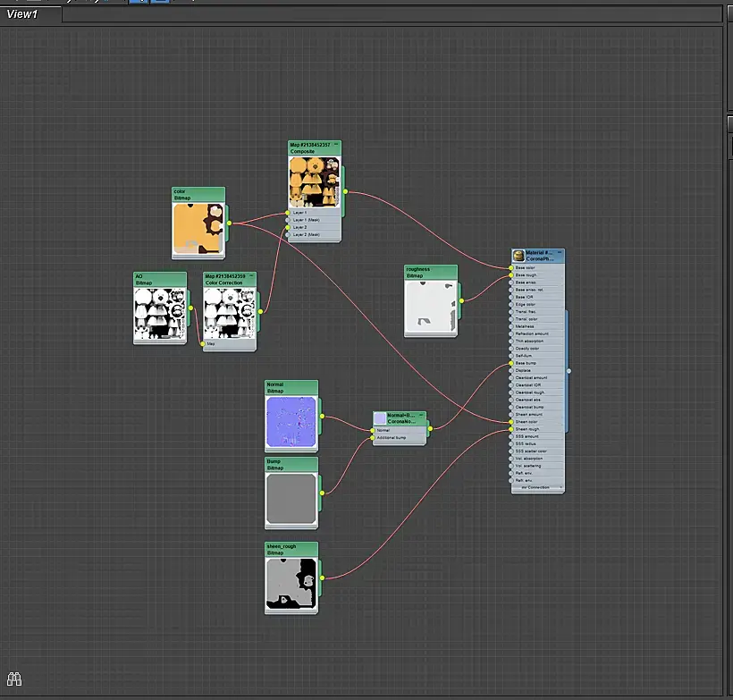
Task: Click the material sphere preview icon
Action: tap(518, 256)
